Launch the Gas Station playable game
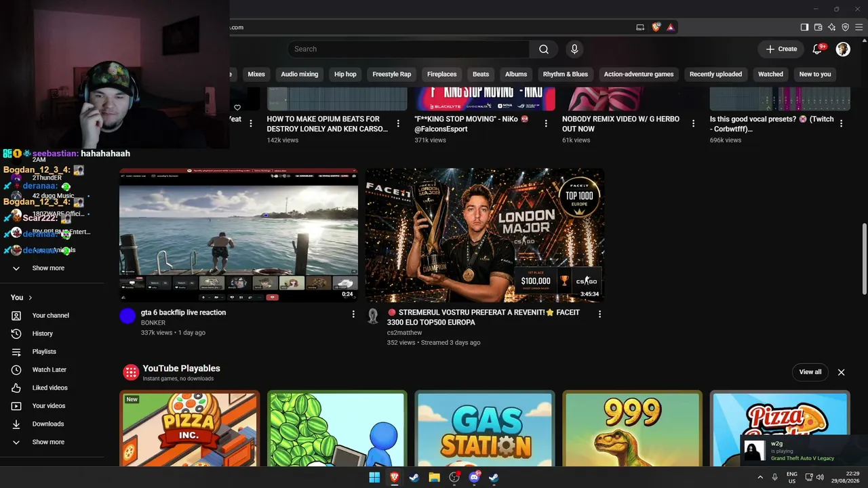The width and height of the screenshot is (868, 488). (484, 429)
